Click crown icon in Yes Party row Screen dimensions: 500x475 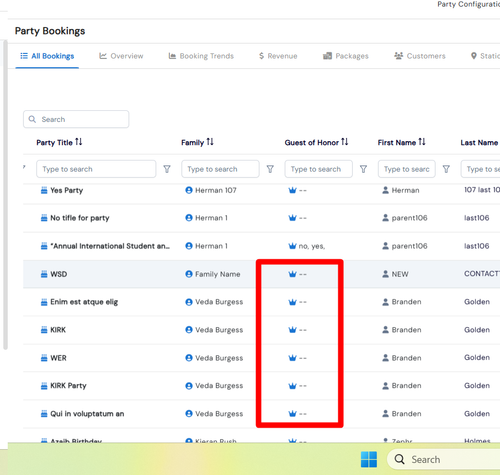292,190
